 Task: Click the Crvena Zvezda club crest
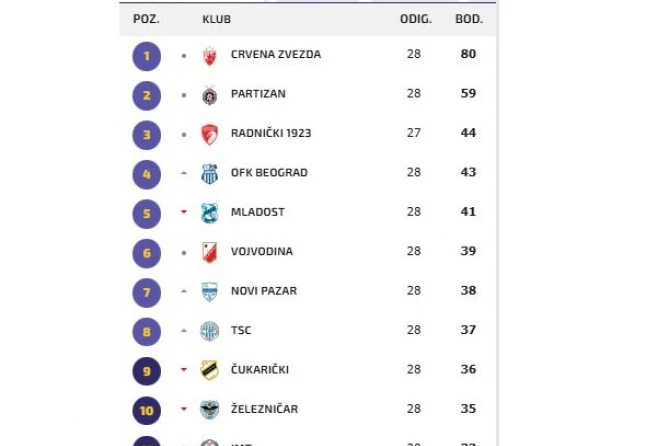coord(210,55)
